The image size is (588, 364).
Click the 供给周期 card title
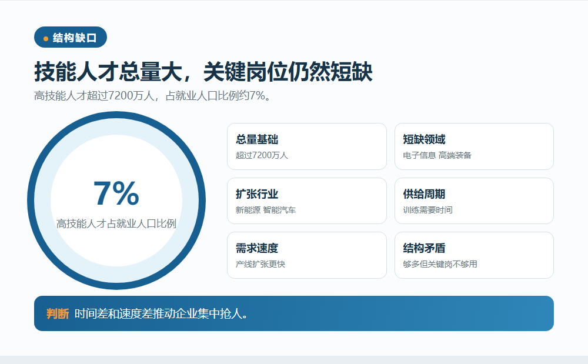click(424, 194)
